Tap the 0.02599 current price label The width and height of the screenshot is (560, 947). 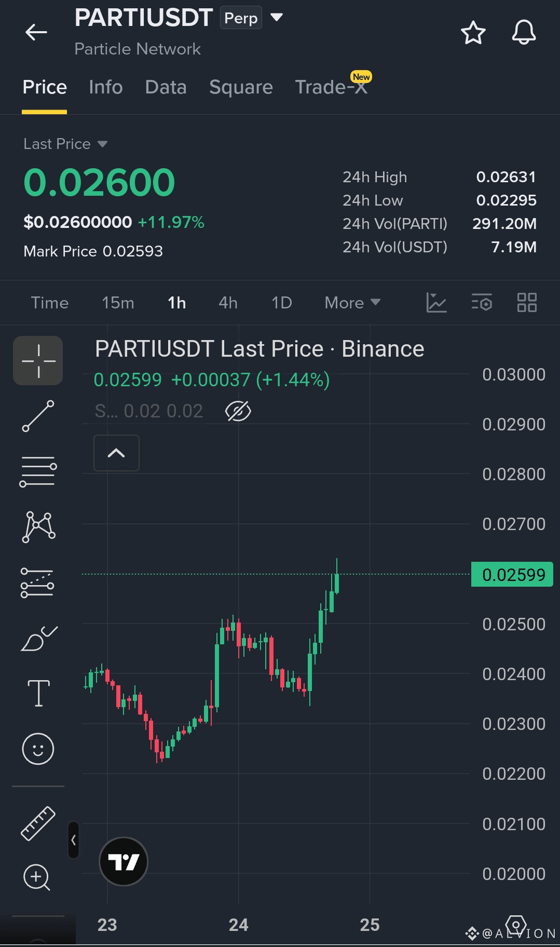coord(512,575)
